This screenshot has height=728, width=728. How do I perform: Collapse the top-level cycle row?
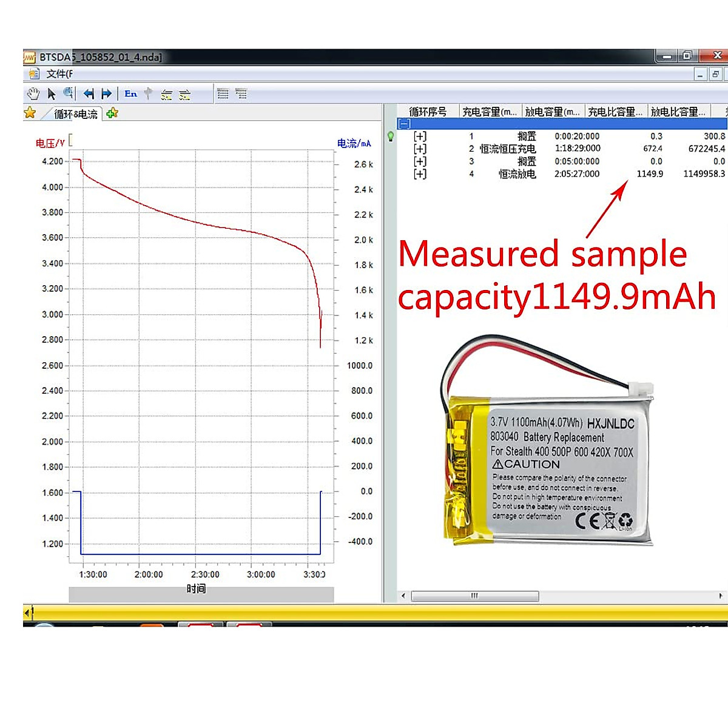point(405,124)
